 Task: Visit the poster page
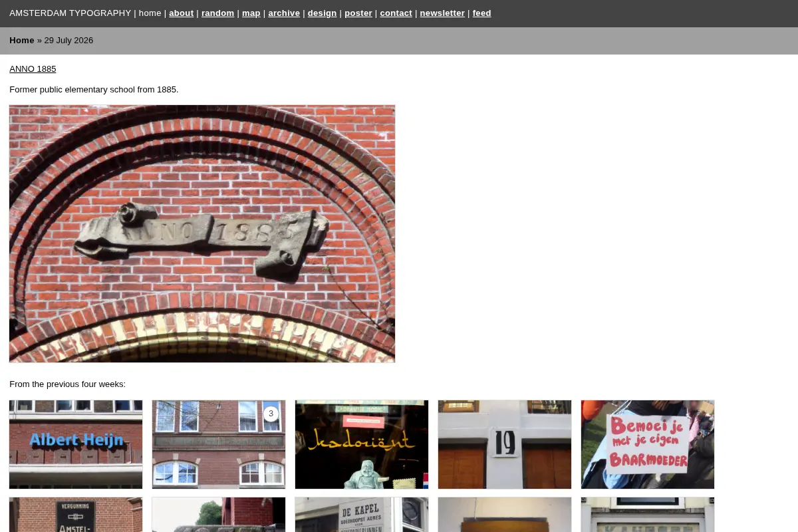pos(358,13)
